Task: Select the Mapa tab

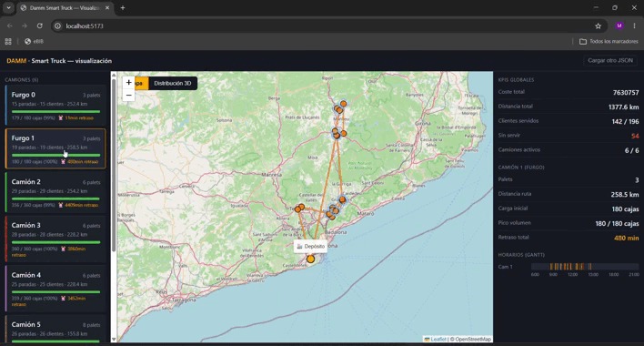Action: (x=141, y=83)
